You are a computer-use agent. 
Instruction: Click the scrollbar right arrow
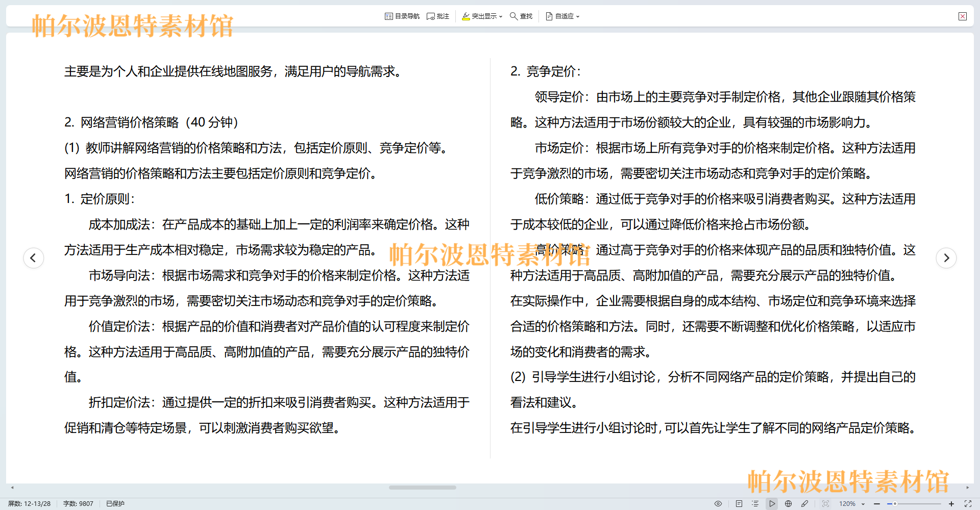[x=968, y=488]
